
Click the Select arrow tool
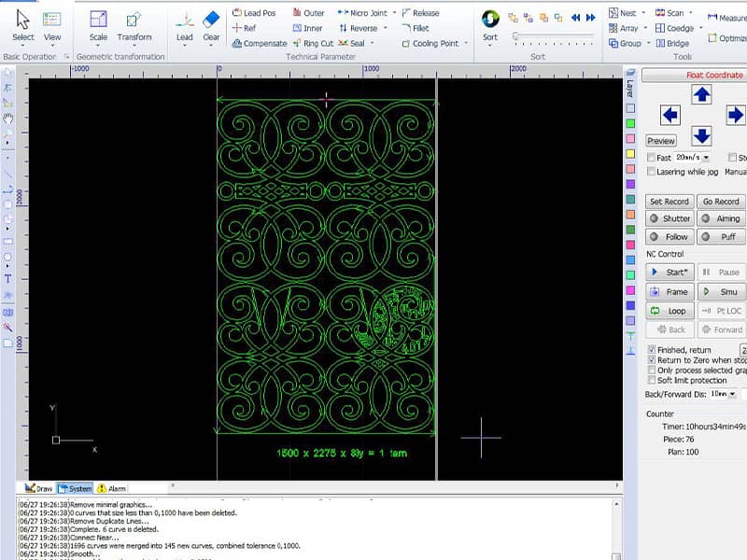tap(23, 21)
